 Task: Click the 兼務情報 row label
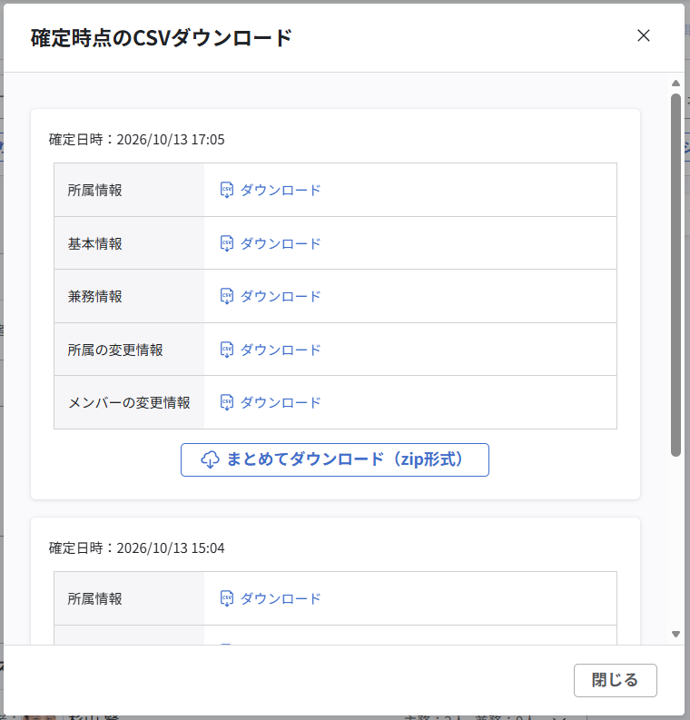[95, 297]
